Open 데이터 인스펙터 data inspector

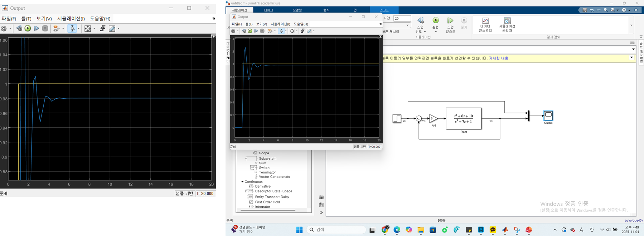coord(485,25)
